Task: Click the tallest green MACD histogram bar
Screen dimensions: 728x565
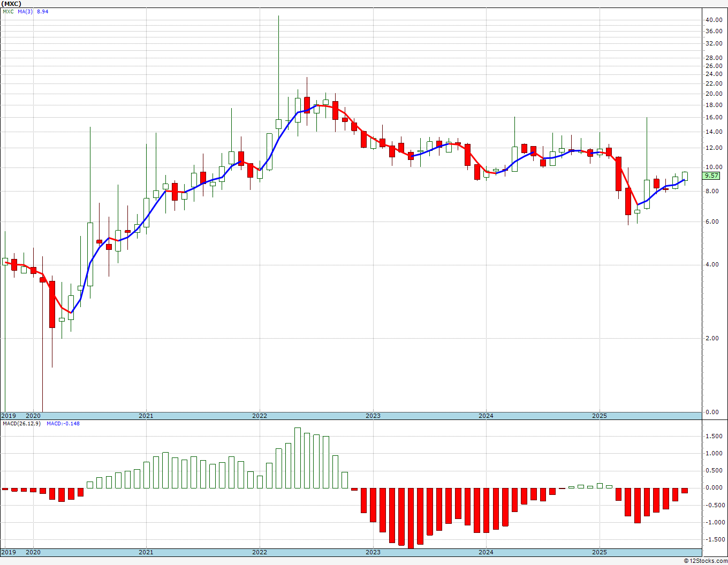Action: tap(298, 458)
